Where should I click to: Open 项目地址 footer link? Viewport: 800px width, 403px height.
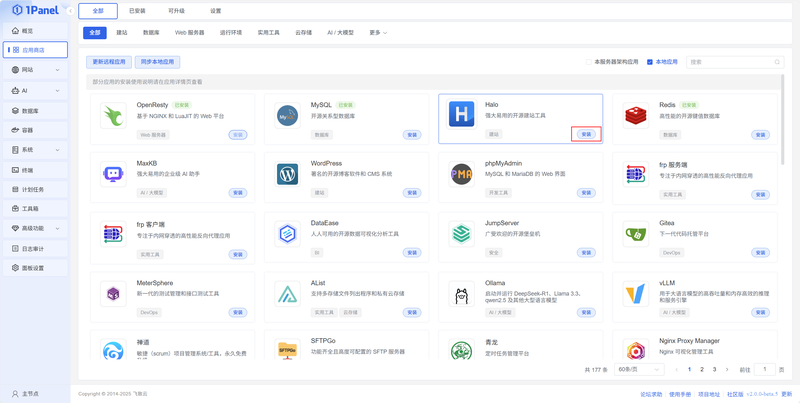709,394
